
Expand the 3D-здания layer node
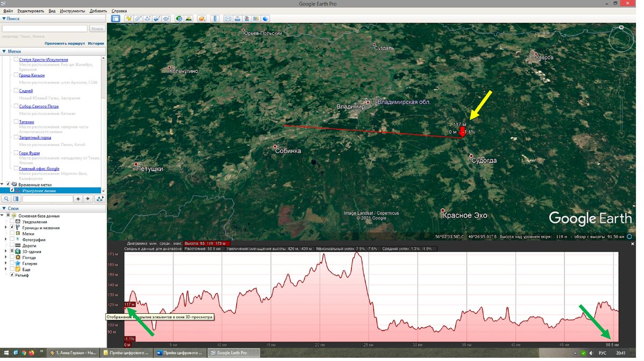(x=6, y=251)
